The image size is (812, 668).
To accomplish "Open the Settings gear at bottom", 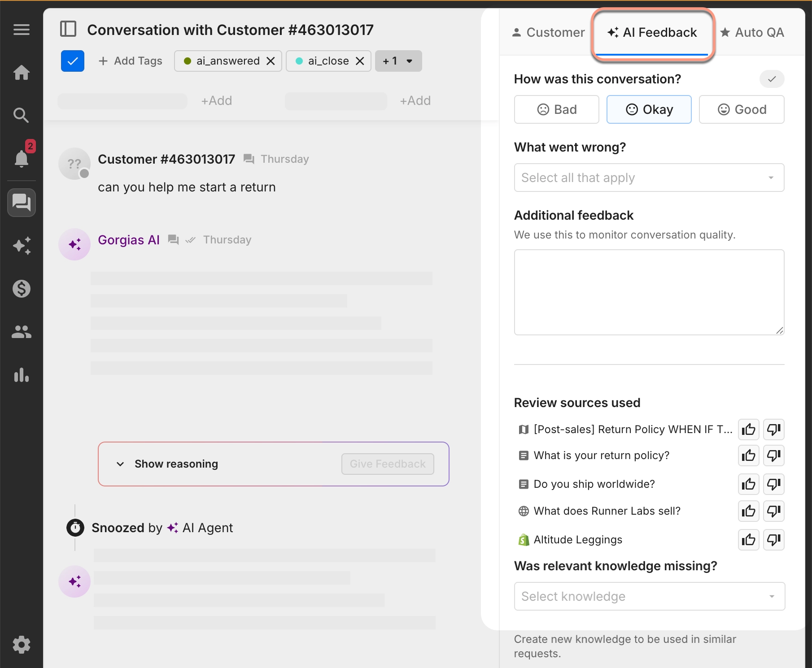I will [22, 645].
